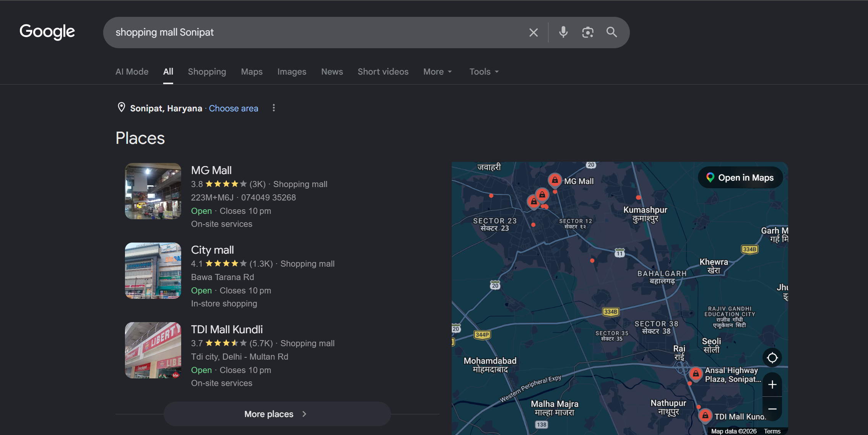Click the Open in Maps button

point(740,178)
